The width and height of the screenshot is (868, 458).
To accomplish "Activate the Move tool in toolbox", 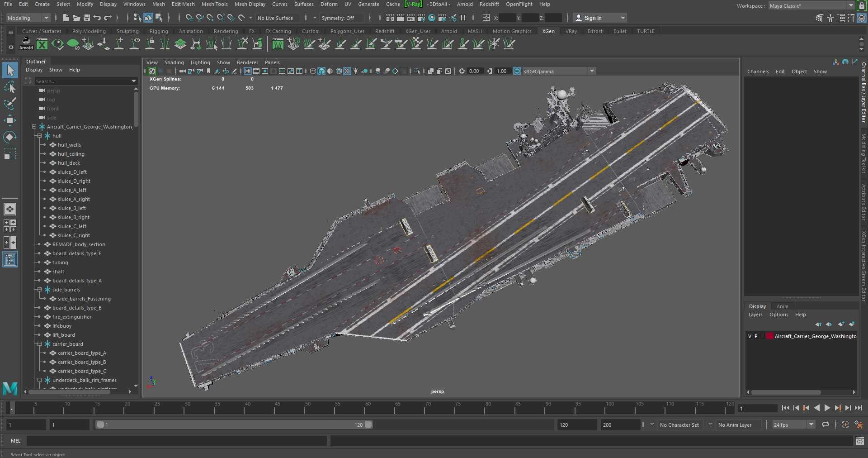I will pyautogui.click(x=10, y=120).
